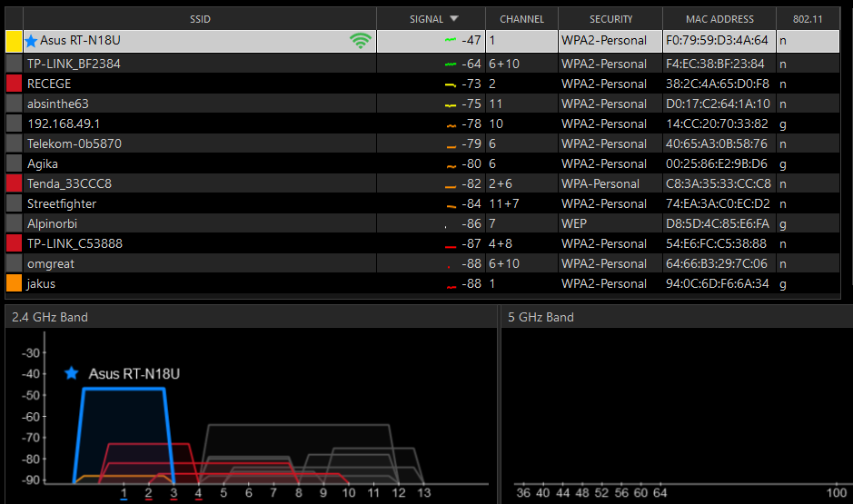
Task: Select the Alpinorbi network name
Action: pos(52,223)
